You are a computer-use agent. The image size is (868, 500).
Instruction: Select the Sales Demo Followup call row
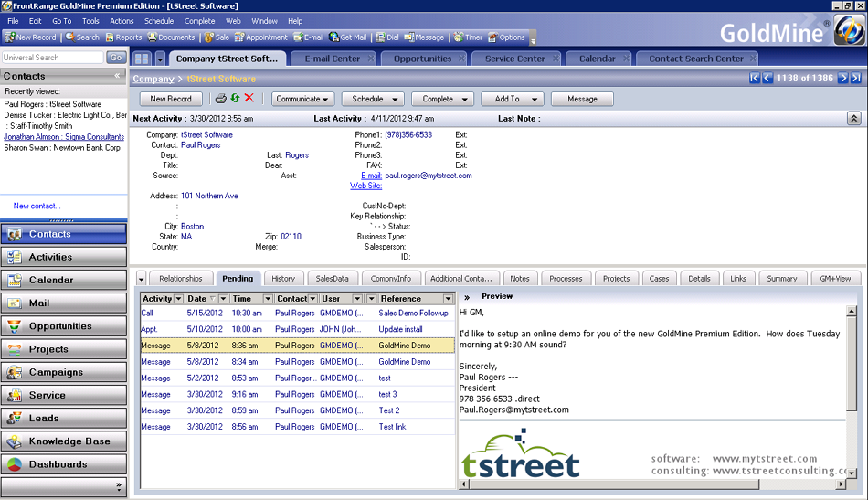pos(297,313)
